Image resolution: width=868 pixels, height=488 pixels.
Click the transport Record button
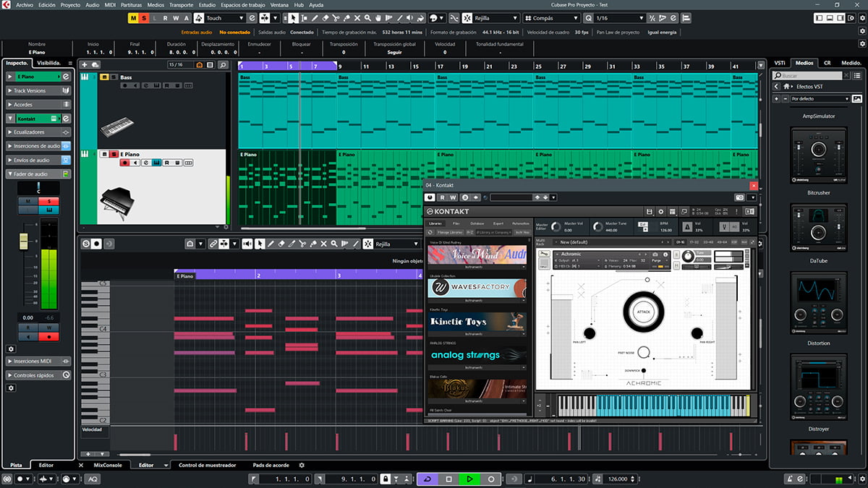[491, 479]
